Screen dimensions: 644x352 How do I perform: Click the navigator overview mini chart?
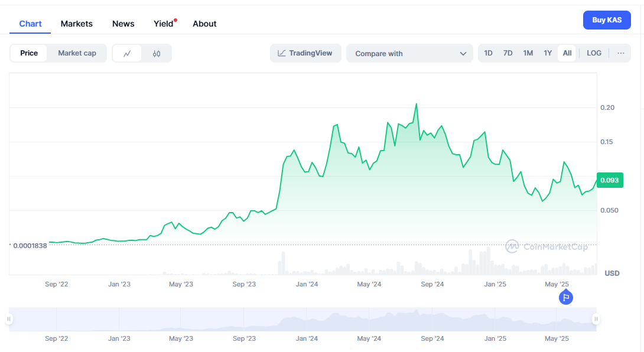pos(303,319)
